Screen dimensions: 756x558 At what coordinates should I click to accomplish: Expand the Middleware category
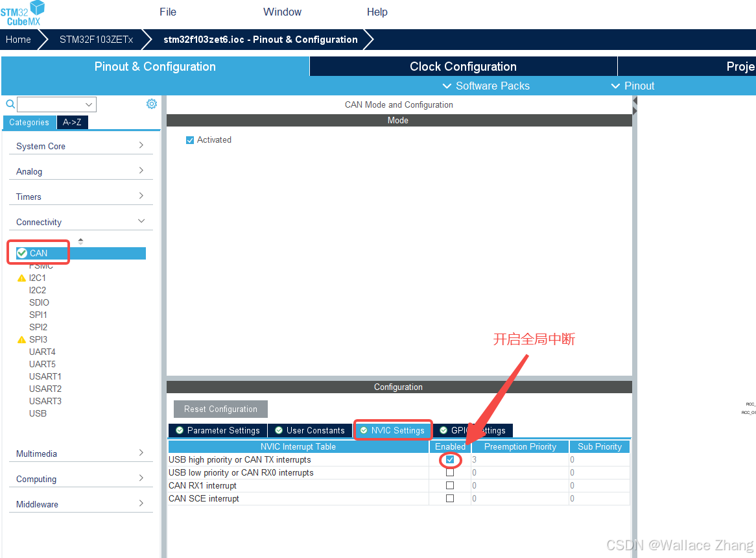[80, 504]
